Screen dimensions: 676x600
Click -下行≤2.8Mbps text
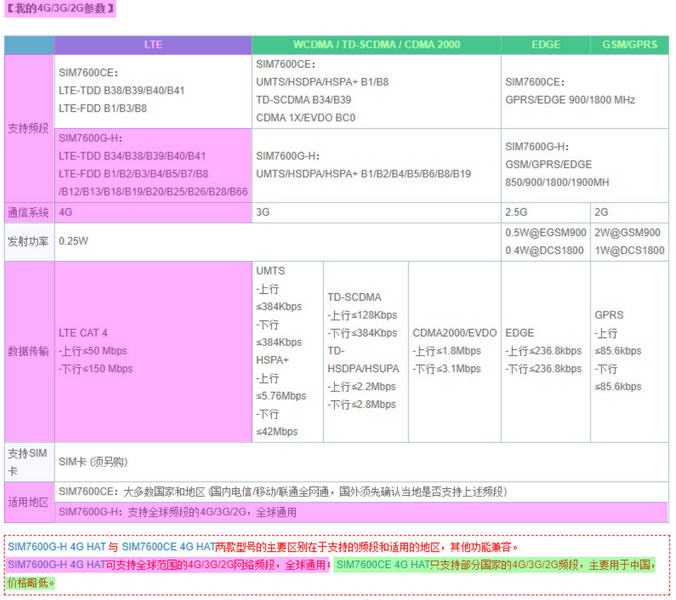click(361, 405)
